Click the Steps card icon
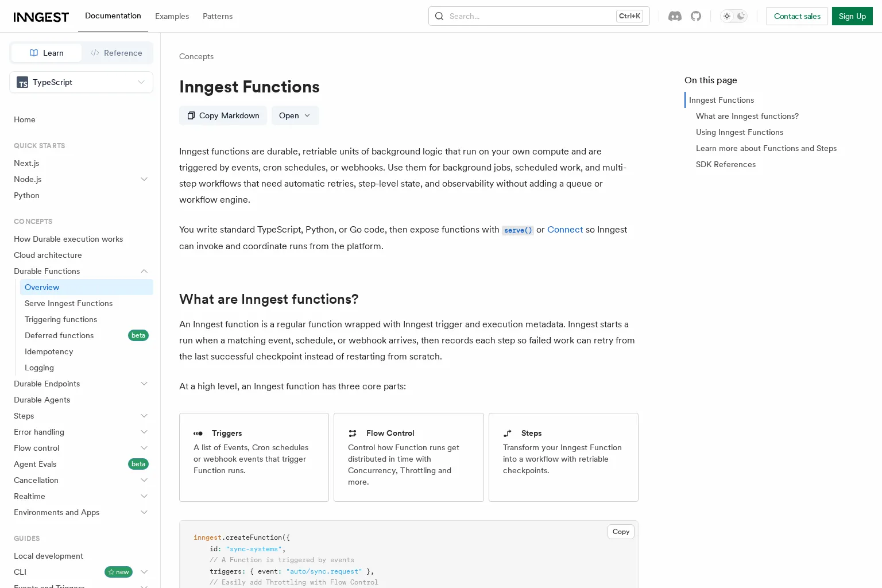 tap(508, 433)
